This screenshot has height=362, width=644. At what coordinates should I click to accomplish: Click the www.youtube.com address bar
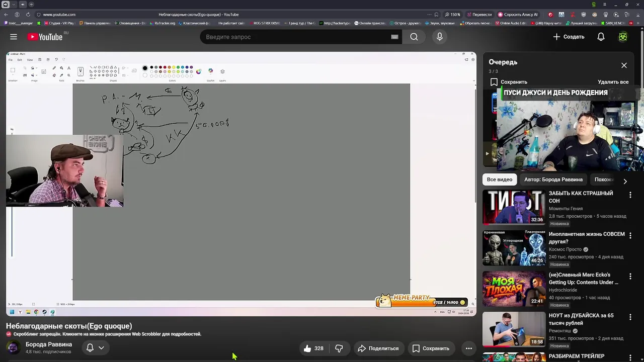[x=59, y=15]
